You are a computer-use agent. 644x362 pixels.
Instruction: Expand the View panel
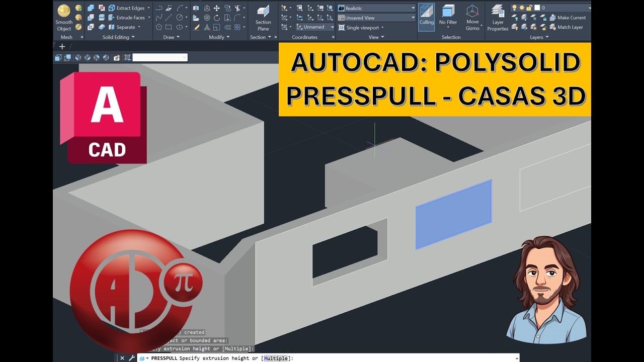(376, 37)
